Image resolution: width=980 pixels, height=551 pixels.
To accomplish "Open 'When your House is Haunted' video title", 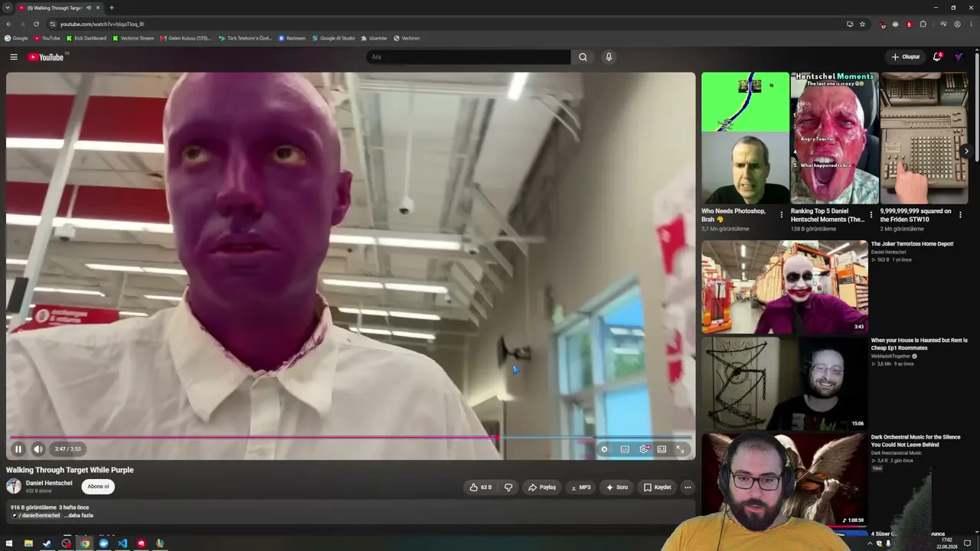I will click(920, 344).
